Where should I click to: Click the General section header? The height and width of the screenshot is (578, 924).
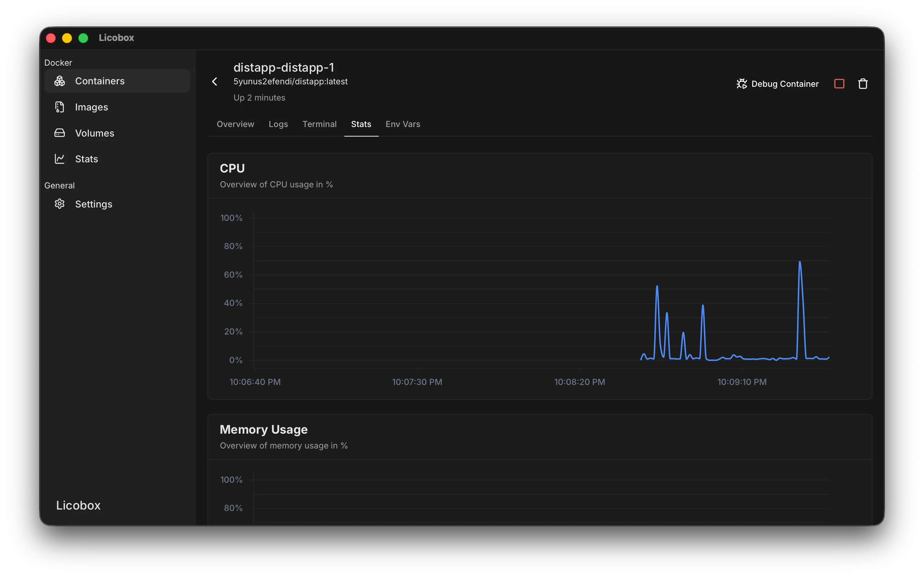tap(59, 185)
